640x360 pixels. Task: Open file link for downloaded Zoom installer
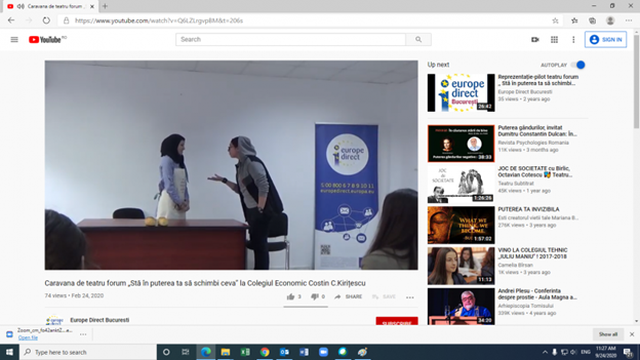(x=28, y=338)
